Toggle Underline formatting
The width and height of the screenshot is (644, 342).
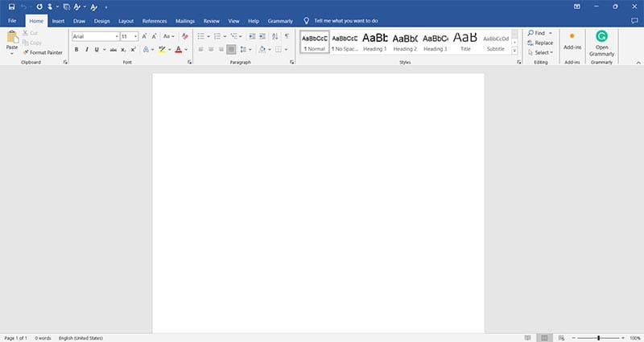click(97, 50)
